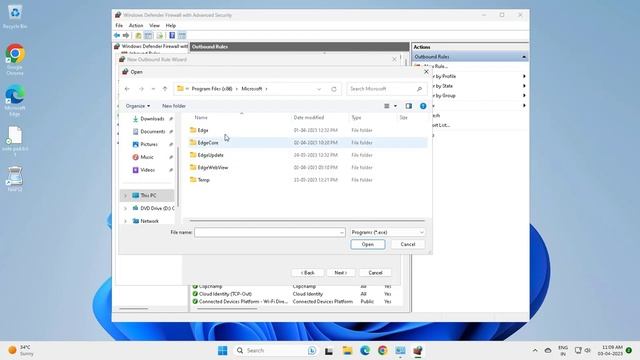The width and height of the screenshot is (640, 360).
Task: Click Program Files (x86) breadcrumb
Action: (212, 89)
